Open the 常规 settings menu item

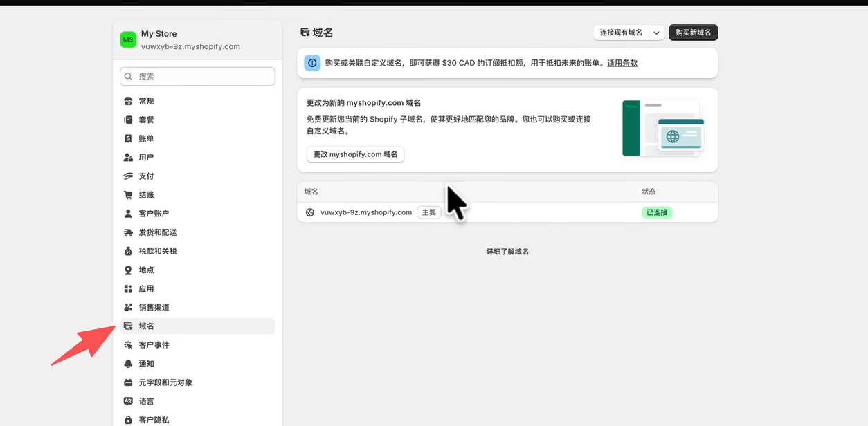pyautogui.click(x=197, y=101)
